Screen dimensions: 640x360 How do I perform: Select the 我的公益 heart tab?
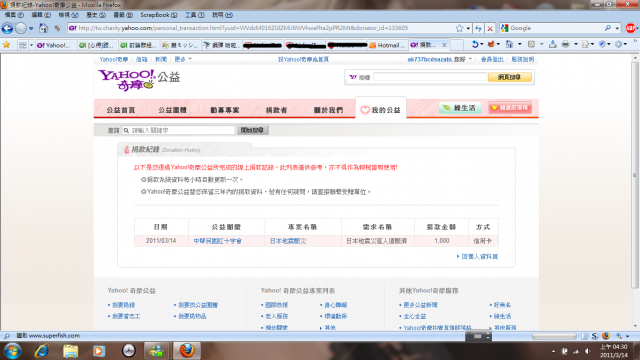point(381,109)
